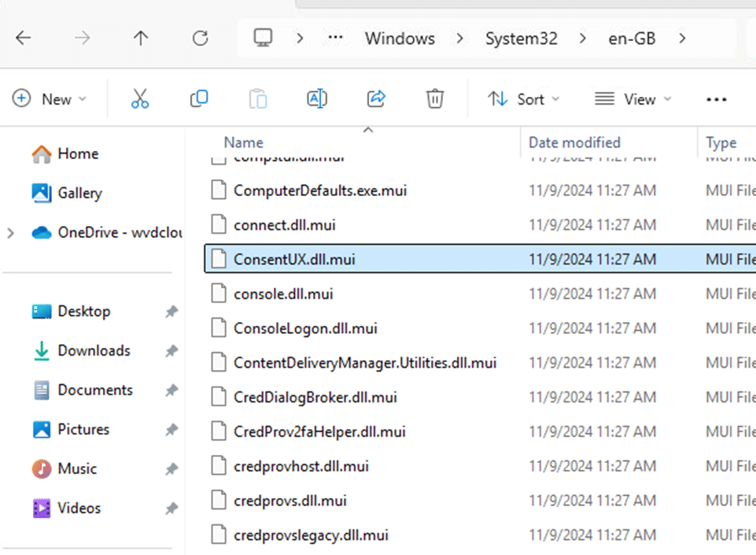Expand chevron after en-GB in breadcrumb

[x=682, y=39]
